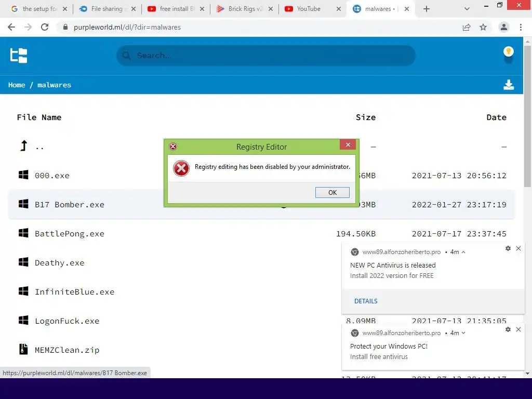Open the MEMZClean.zip file link
Viewport: 532px width, 399px height.
click(x=67, y=350)
